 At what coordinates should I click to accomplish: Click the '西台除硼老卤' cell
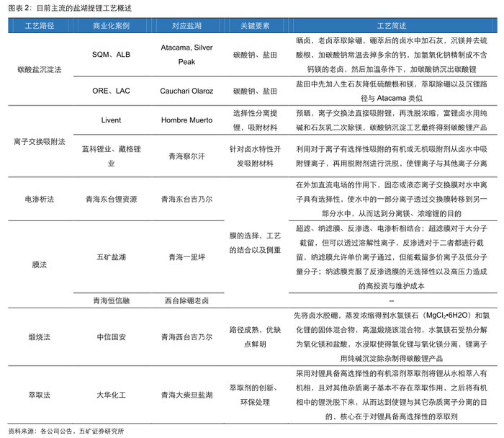[x=186, y=300]
